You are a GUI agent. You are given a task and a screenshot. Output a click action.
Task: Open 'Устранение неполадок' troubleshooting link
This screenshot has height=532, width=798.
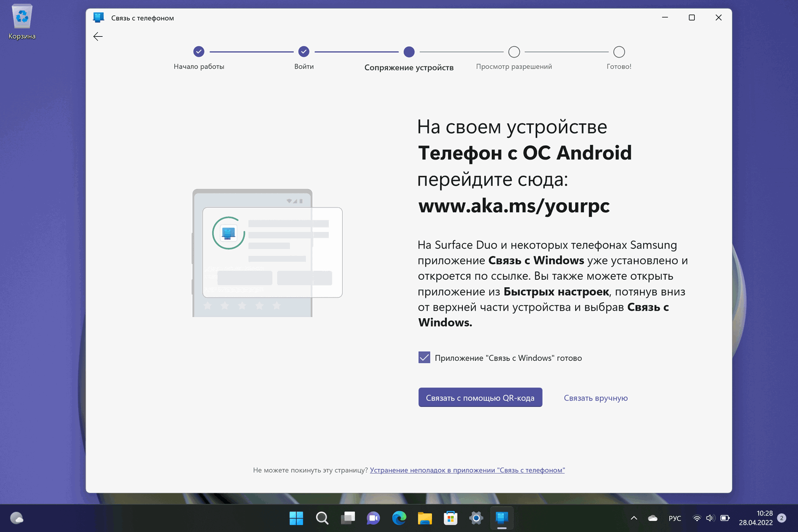pos(468,470)
